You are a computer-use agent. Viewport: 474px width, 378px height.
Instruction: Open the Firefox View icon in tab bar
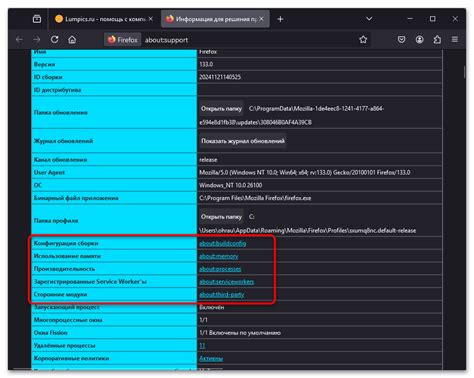(x=37, y=19)
